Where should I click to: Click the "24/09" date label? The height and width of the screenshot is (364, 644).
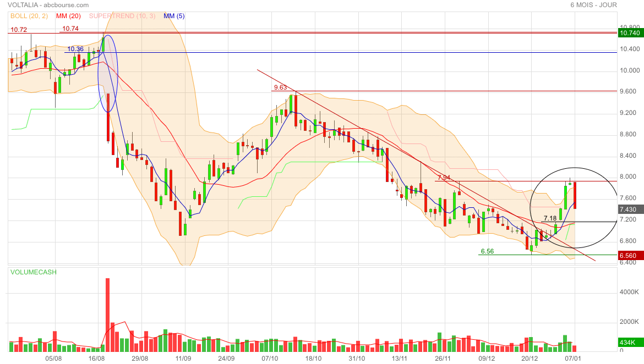click(x=226, y=359)
